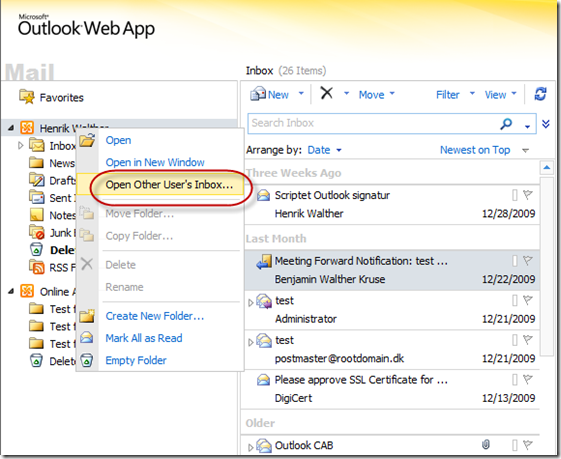Image resolution: width=561 pixels, height=459 pixels.
Task: Click the envelope icon of Scriptet Outlook signatur
Action: coord(264,195)
